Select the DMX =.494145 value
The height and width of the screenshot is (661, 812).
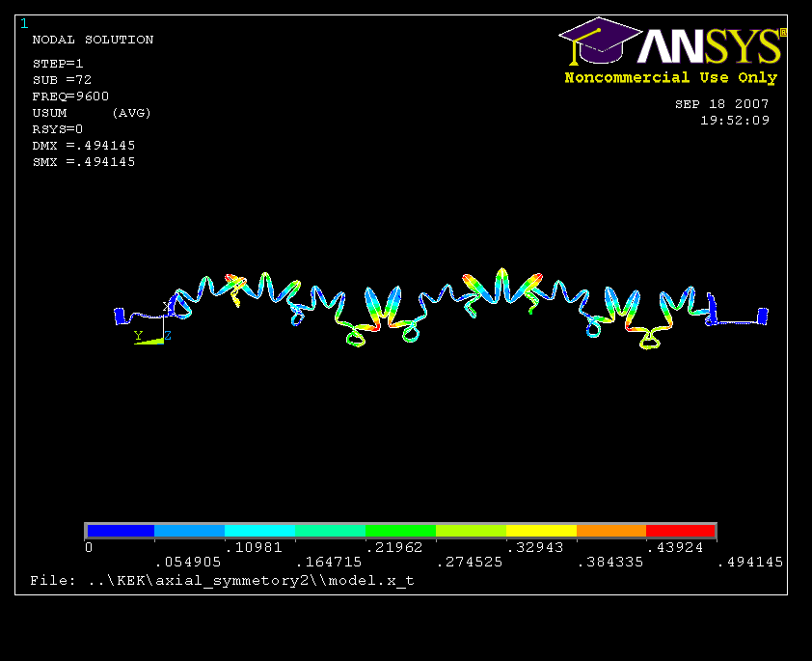(x=83, y=146)
